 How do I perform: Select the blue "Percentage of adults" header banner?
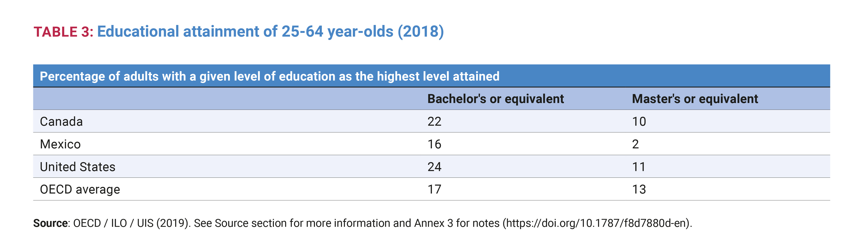(x=269, y=76)
